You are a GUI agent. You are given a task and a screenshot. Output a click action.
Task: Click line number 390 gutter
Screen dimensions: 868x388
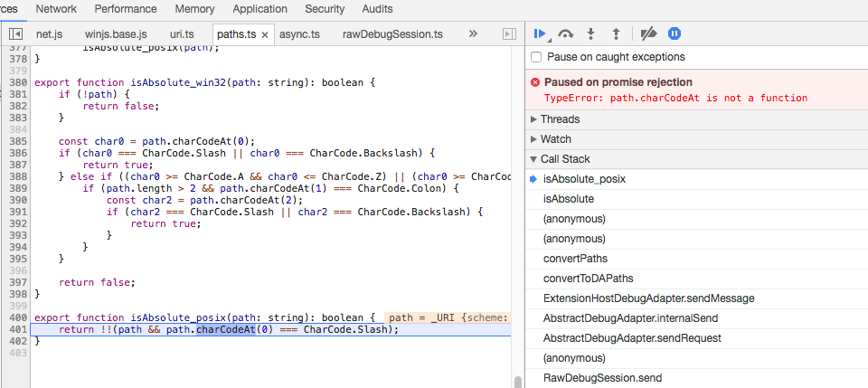tap(19, 200)
